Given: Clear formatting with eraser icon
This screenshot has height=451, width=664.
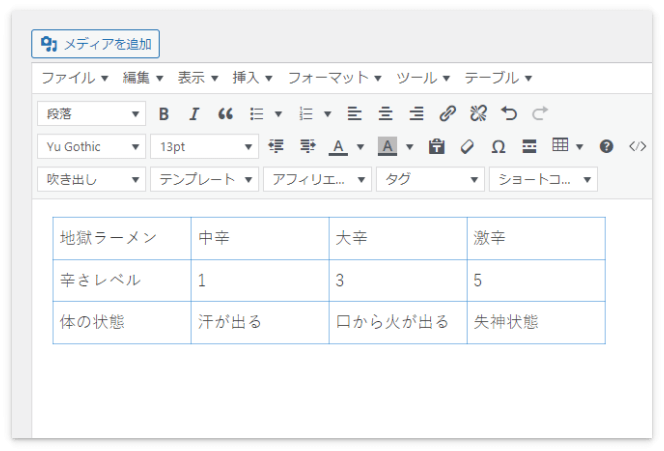Looking at the screenshot, I should 467,147.
